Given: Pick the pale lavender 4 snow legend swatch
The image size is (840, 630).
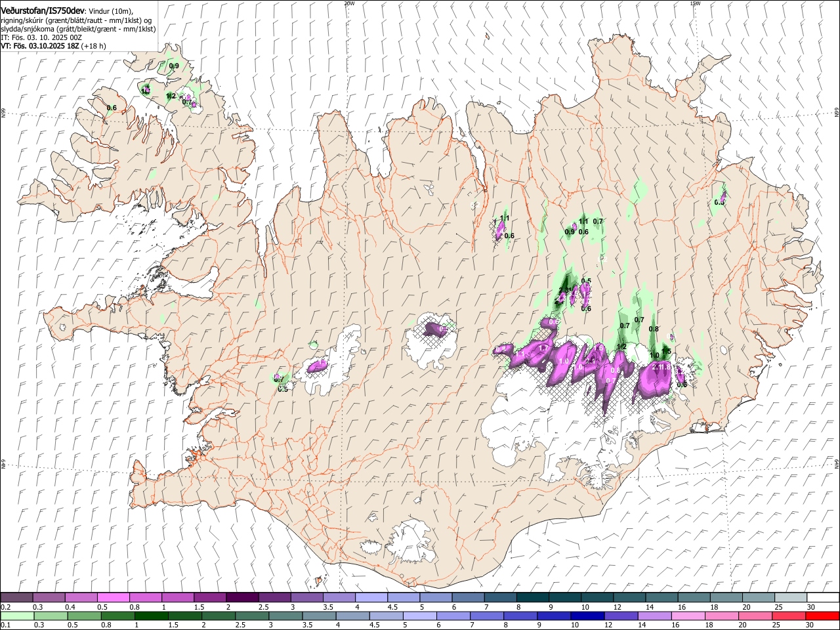Looking at the screenshot, I should pyautogui.click(x=370, y=597).
